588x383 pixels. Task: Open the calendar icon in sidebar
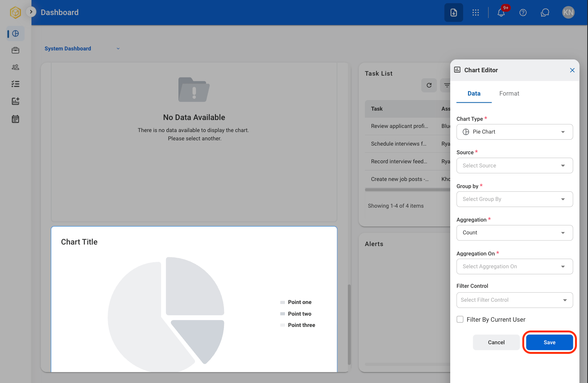point(15,119)
